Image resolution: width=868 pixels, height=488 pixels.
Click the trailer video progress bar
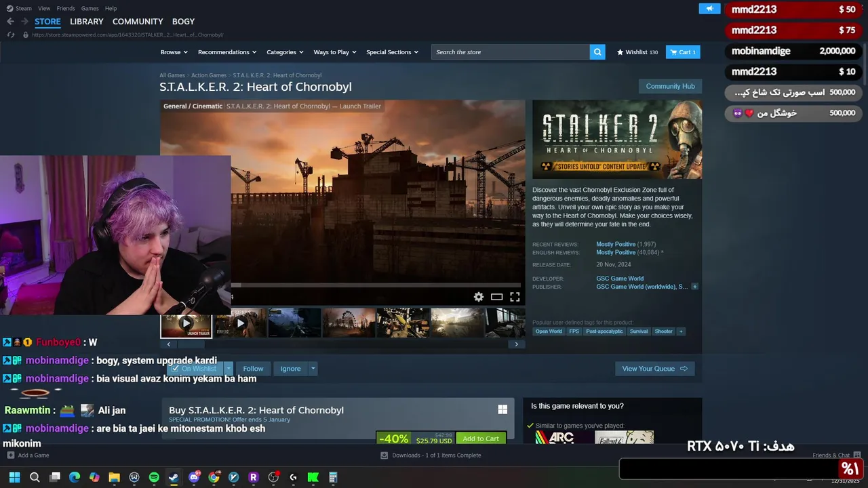376,285
